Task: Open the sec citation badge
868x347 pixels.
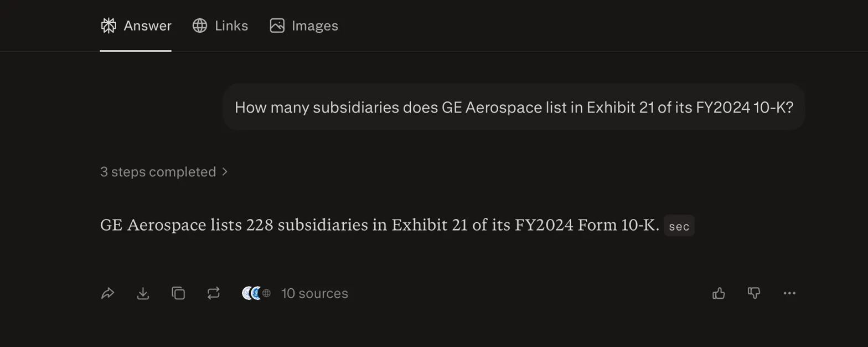Action: 679,225
